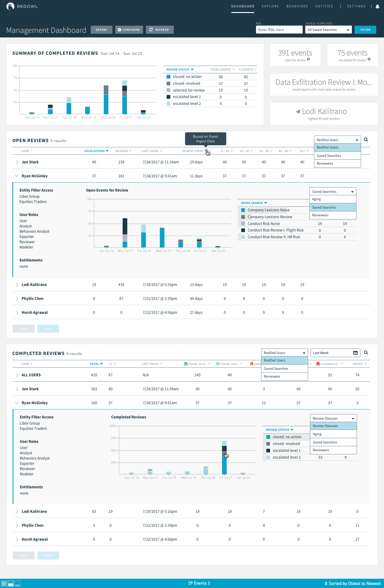Go to the Explore tab
The image size is (384, 588).
click(270, 6)
